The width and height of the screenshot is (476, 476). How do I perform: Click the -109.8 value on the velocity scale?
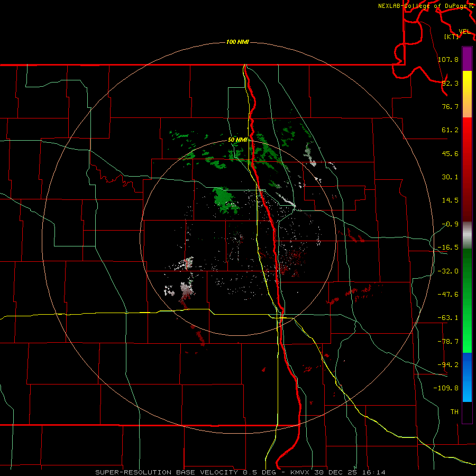point(446,388)
